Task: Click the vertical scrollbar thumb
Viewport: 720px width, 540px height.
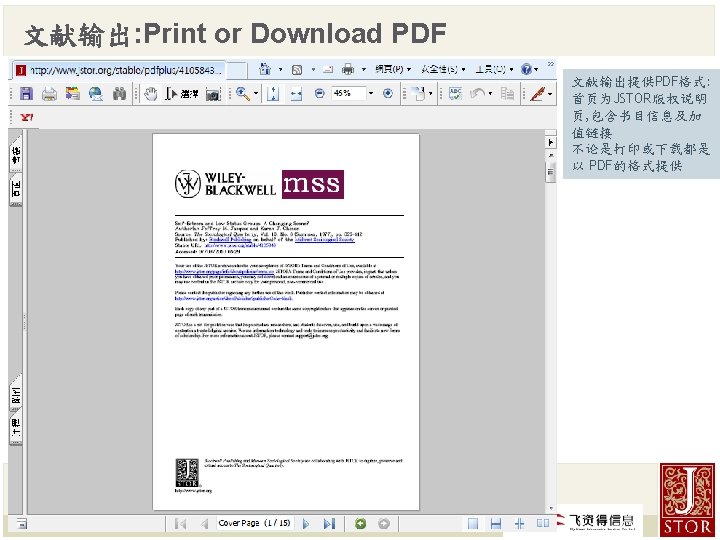Action: [551, 172]
